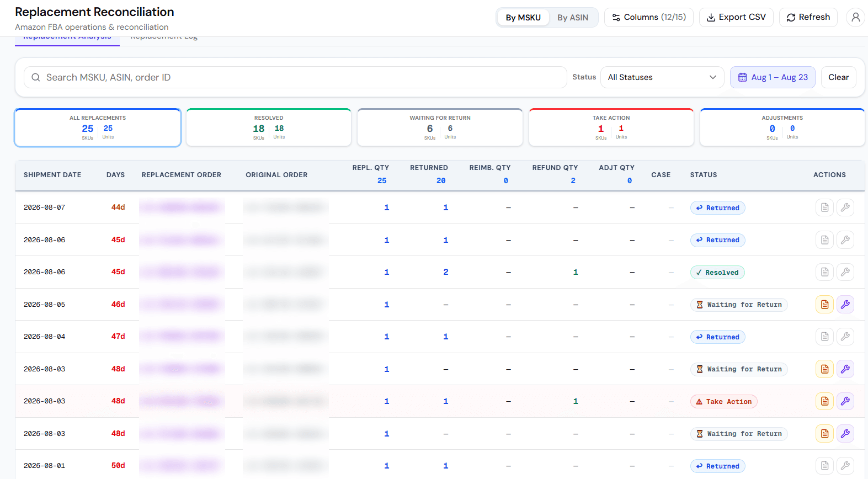Viewport: 868px width, 479px height.
Task: Open orange document icon for 2026-08-05 row
Action: tap(824, 305)
